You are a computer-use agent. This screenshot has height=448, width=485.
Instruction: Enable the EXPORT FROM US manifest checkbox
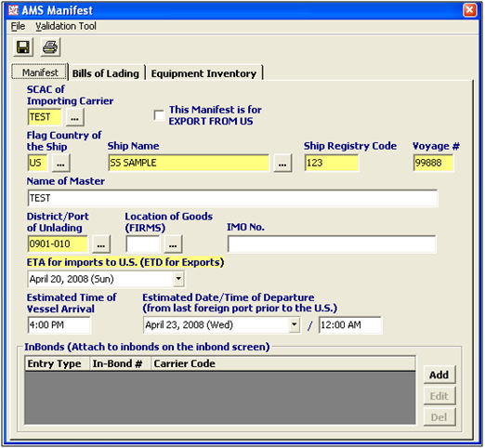click(x=159, y=115)
